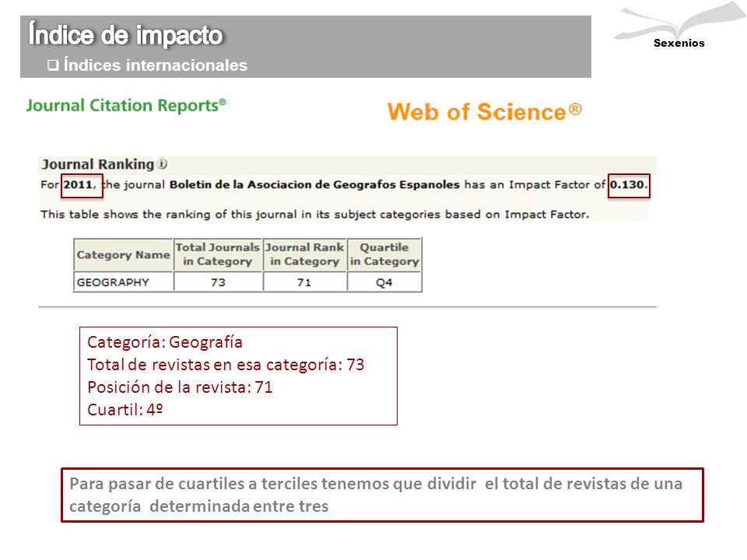
Task: Click the Sexenios book logo
Action: coord(679,25)
